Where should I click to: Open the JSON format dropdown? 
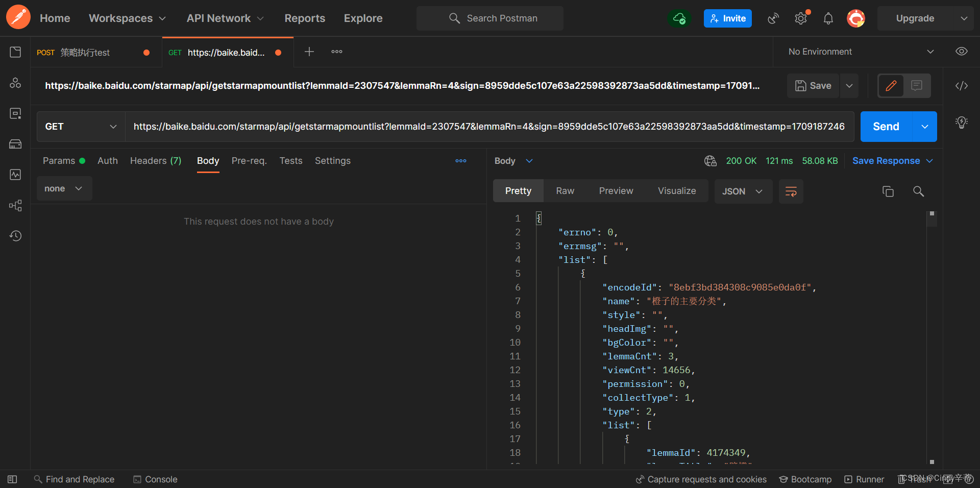coord(743,191)
